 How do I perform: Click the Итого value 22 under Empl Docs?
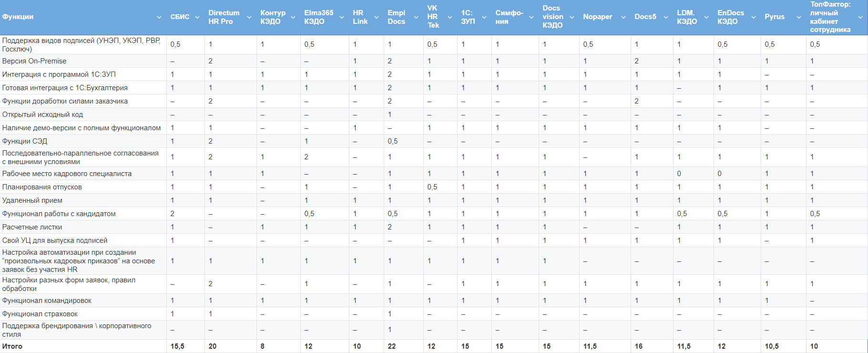coord(392,346)
